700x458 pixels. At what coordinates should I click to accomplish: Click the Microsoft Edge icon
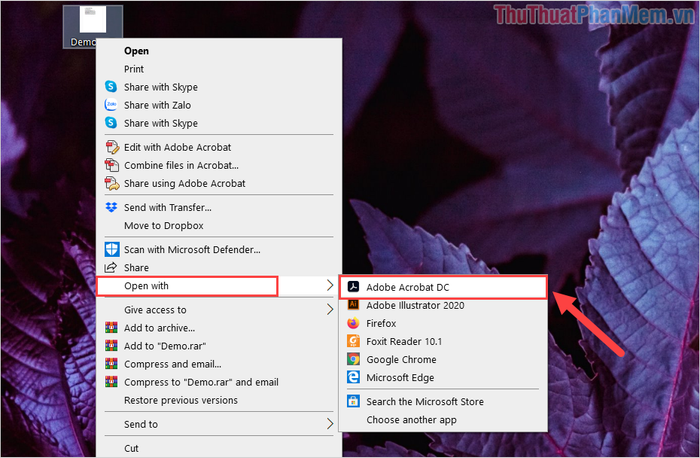[x=353, y=377]
